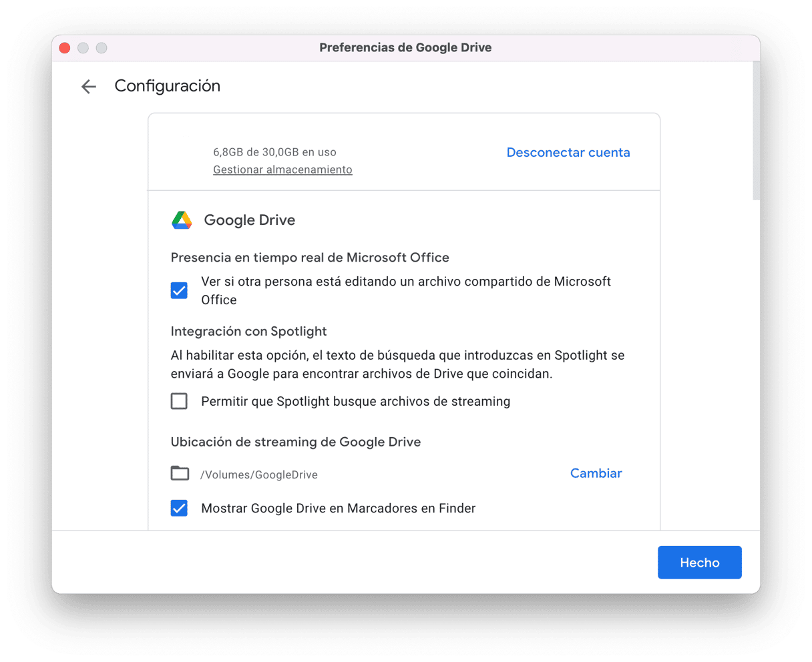Click the Preferencias de Google Drive window title
The height and width of the screenshot is (662, 812).
pyautogui.click(x=405, y=47)
